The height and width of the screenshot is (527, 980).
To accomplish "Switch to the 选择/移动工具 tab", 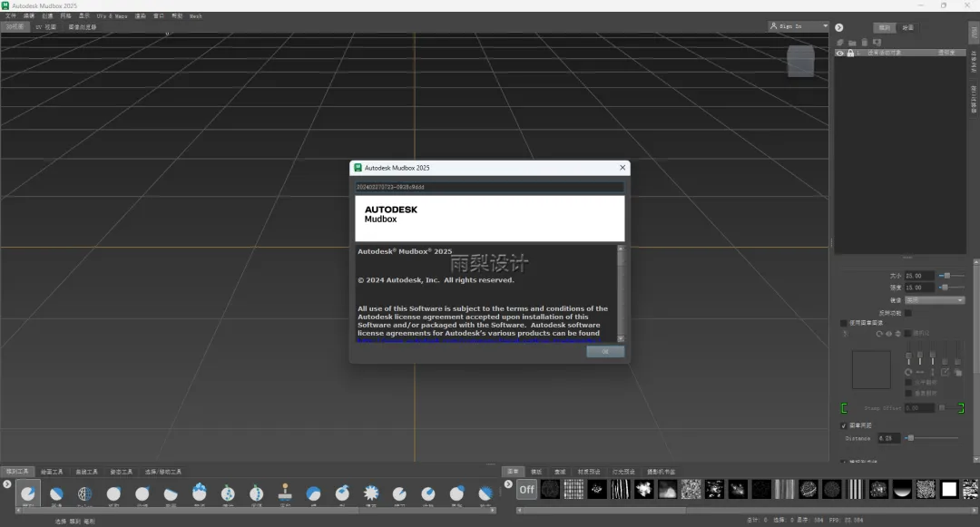I will (x=163, y=472).
